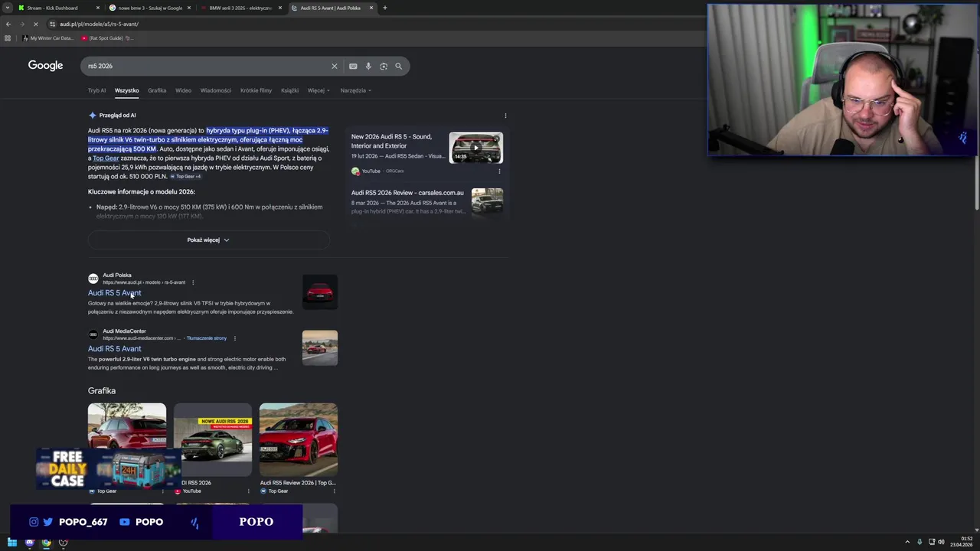Open Audi RS 5 Avant link from Audi Polska
Screen dimensions: 980x551
coord(115,293)
